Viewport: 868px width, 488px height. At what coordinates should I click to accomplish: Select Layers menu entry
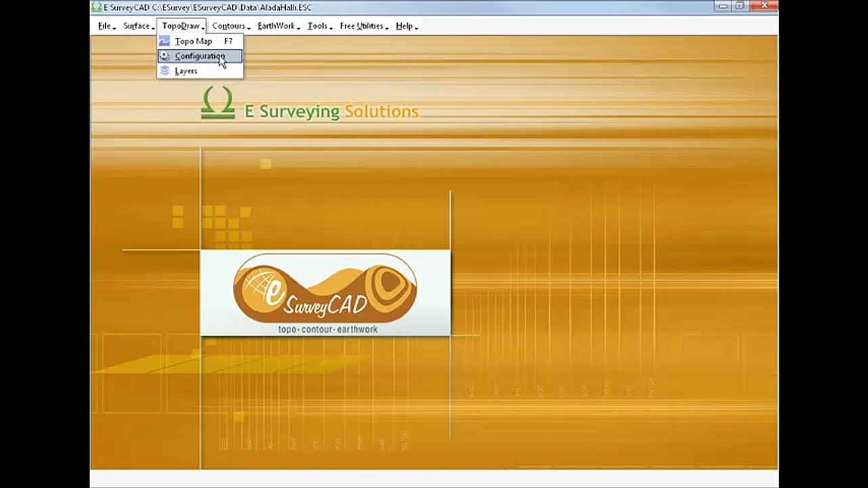(x=200, y=71)
